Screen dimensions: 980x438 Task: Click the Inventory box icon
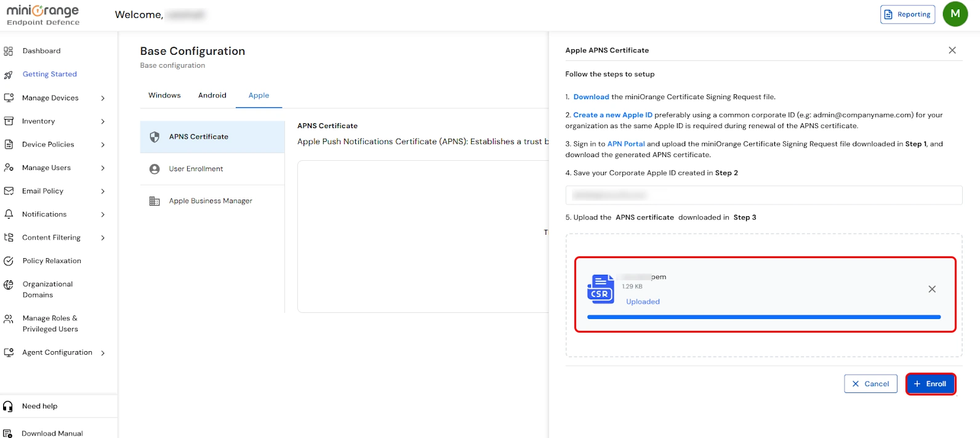(9, 121)
